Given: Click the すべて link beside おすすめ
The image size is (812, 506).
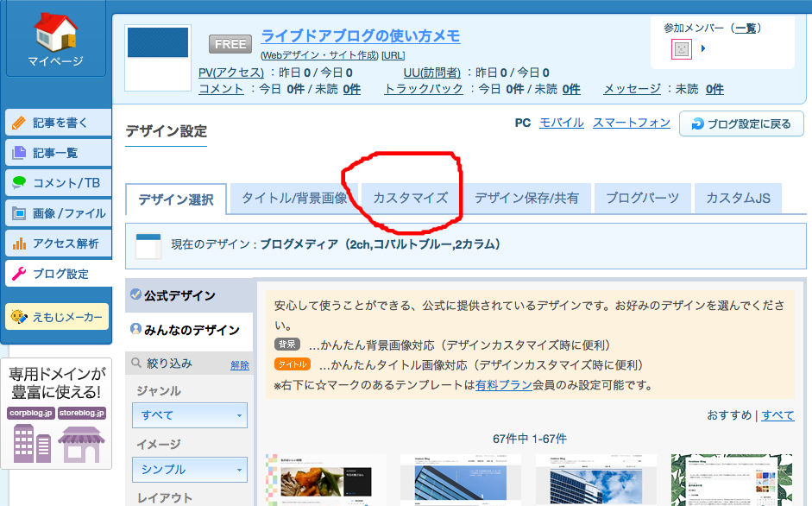Looking at the screenshot, I should (x=777, y=415).
